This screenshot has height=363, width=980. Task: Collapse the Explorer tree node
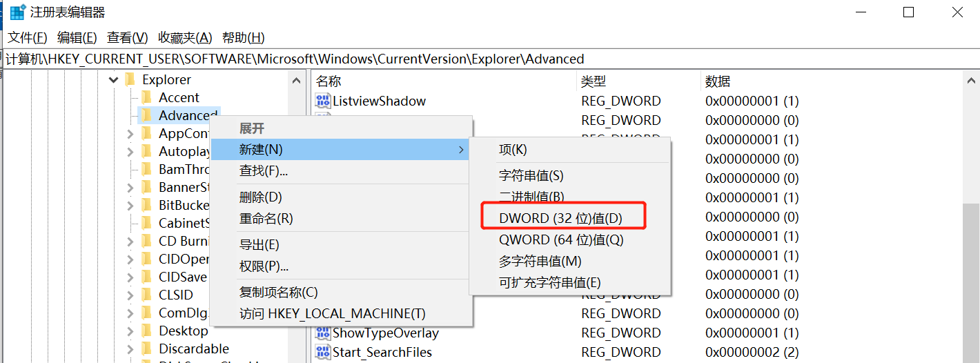(x=114, y=80)
